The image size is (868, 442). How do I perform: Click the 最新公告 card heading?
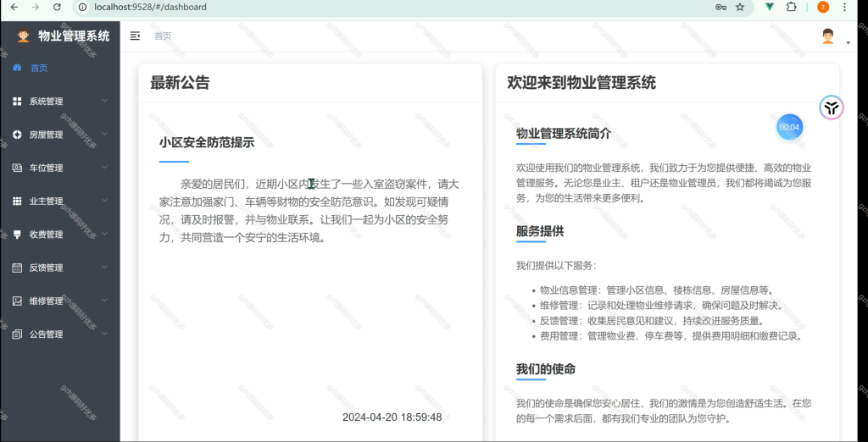click(x=180, y=83)
